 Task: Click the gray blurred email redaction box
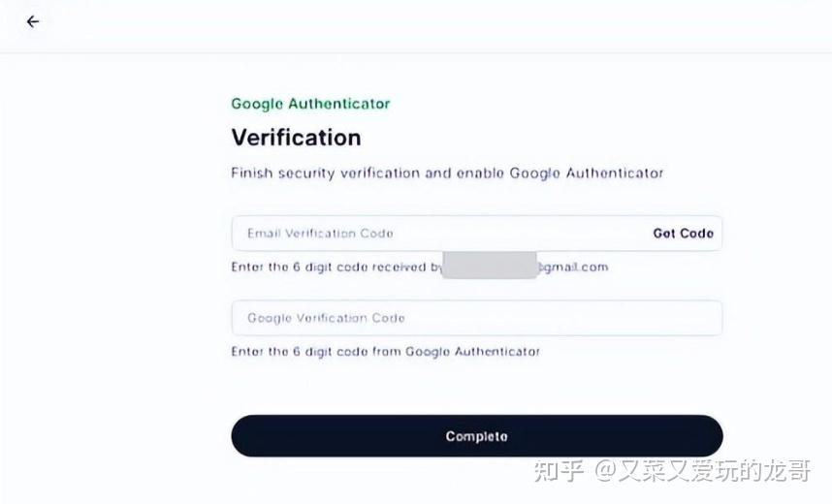click(x=489, y=266)
